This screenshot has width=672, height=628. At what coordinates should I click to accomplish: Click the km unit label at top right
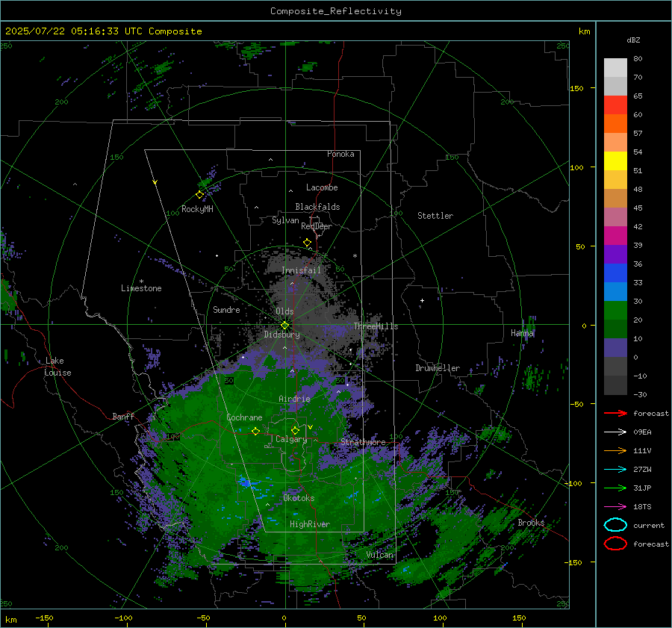click(584, 31)
